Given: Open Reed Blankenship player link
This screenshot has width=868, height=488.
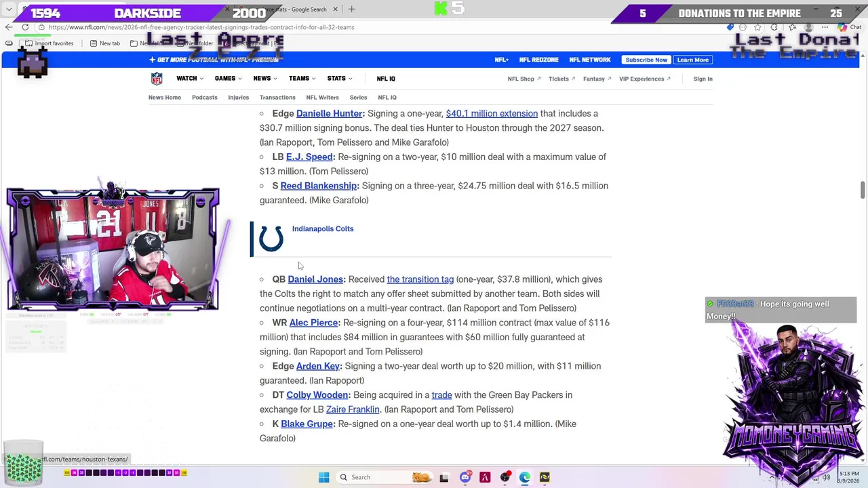Looking at the screenshot, I should 319,186.
